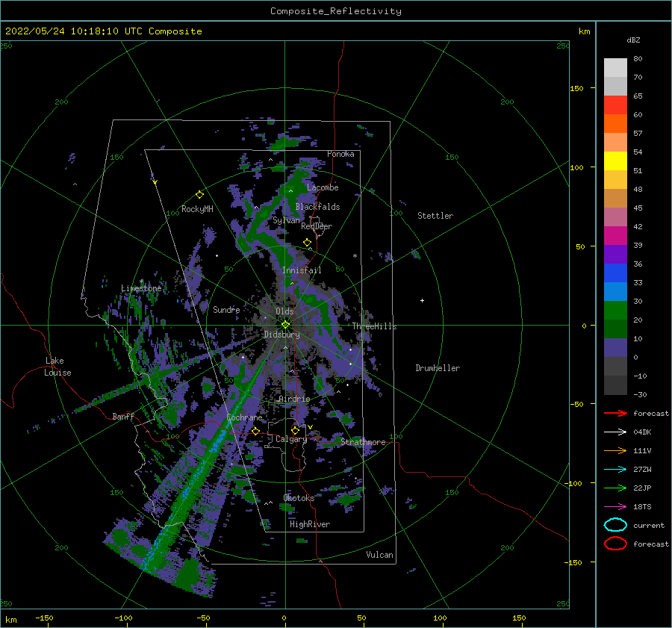Click the red forecast arrow legend icon

(x=615, y=413)
